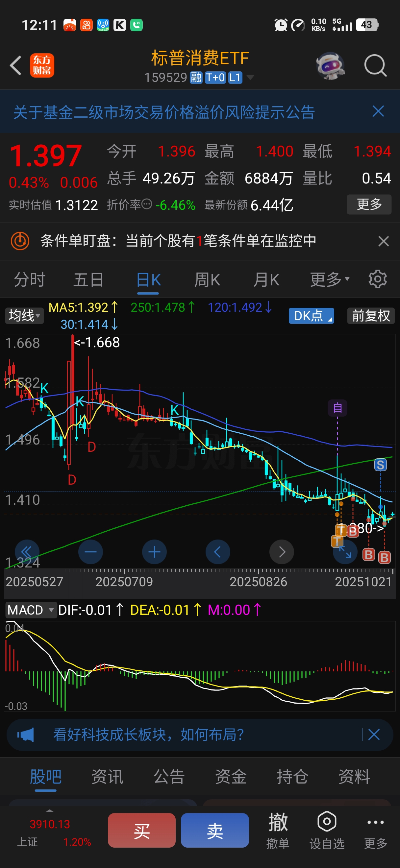Image resolution: width=400 pixels, height=868 pixels.
Task: Open the 均线 indicator dropdown
Action: coord(24,316)
